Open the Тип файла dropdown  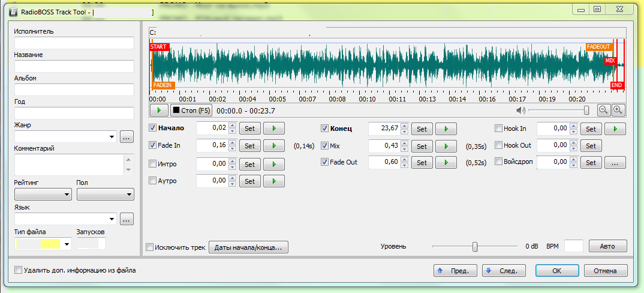[67, 244]
